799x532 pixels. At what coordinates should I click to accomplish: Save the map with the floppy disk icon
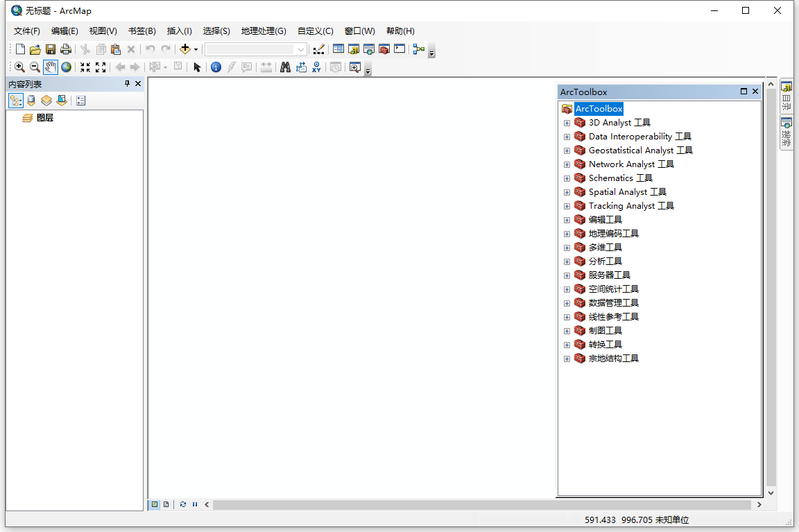(x=51, y=49)
